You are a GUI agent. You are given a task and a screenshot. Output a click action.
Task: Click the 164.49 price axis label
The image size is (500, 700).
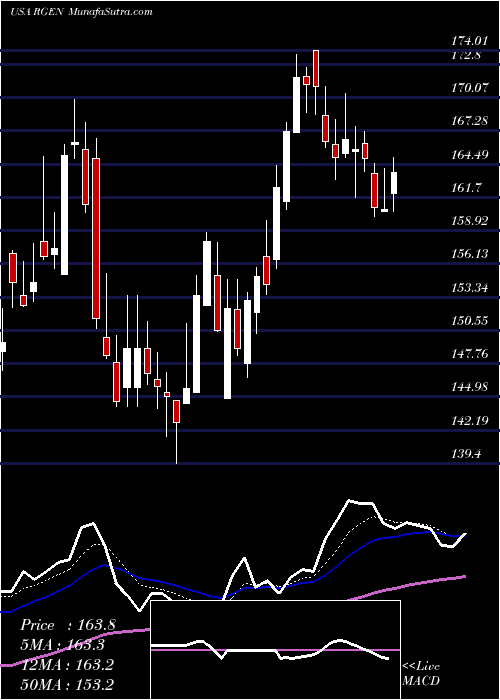coord(468,155)
